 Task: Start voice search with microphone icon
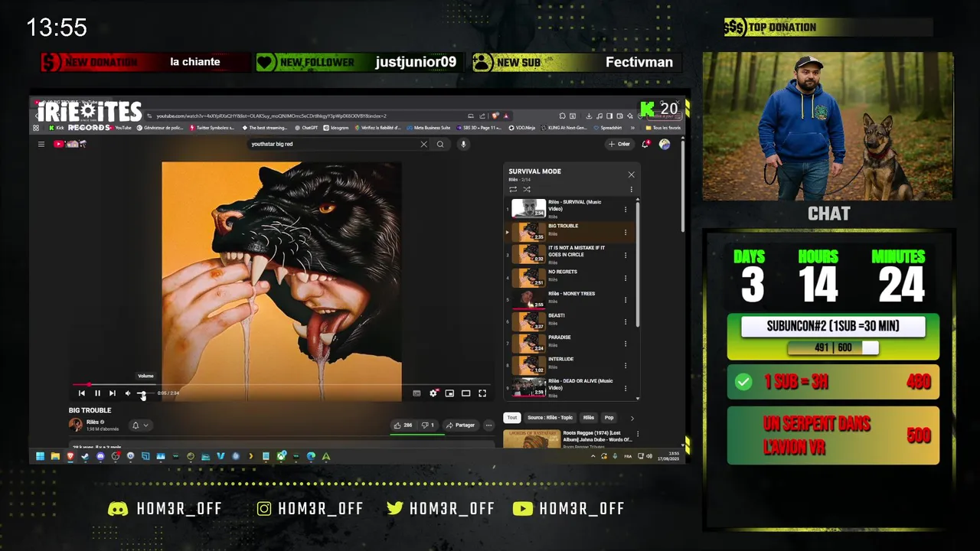pyautogui.click(x=463, y=144)
